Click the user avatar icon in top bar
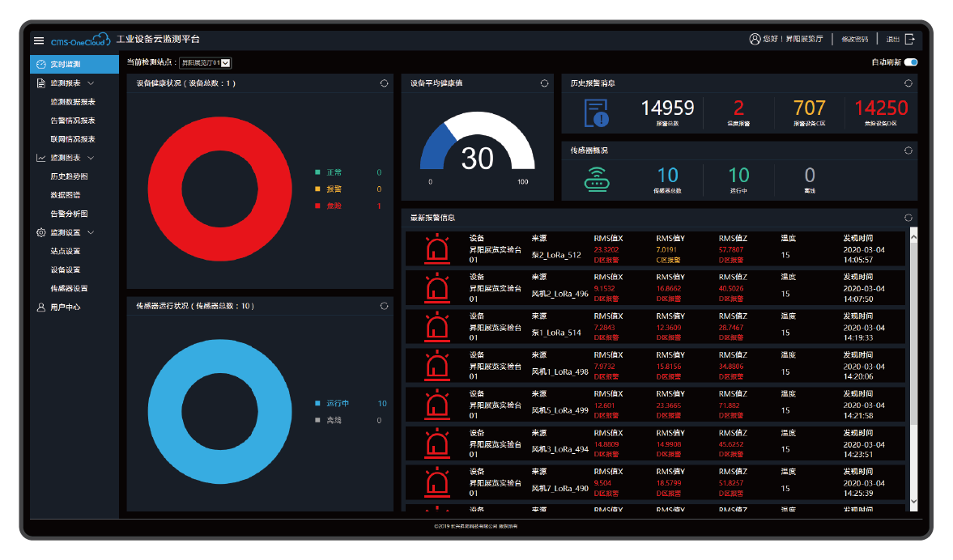953x560 pixels. (754, 38)
